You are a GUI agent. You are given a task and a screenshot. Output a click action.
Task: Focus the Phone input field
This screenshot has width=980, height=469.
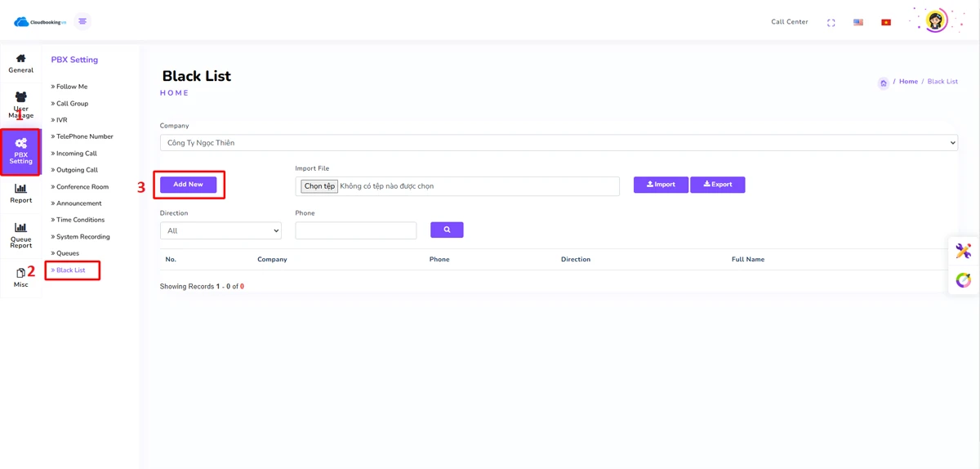click(x=356, y=231)
